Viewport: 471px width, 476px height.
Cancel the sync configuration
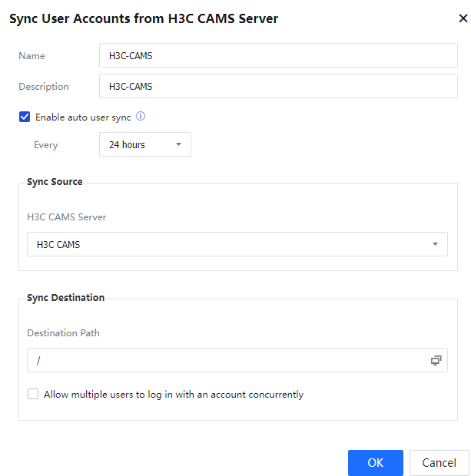(439, 462)
